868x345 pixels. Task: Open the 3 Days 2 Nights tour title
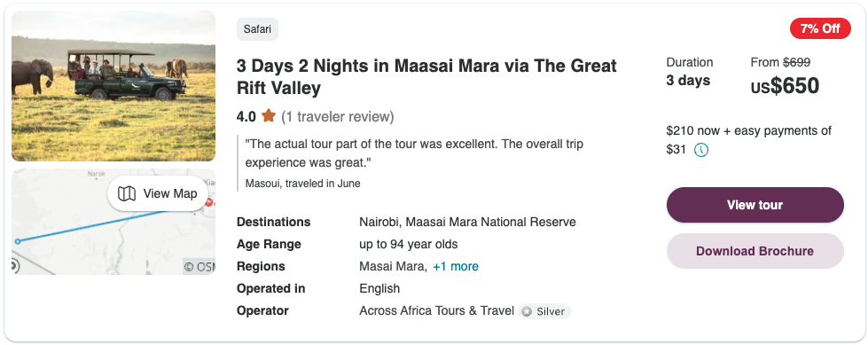click(426, 77)
